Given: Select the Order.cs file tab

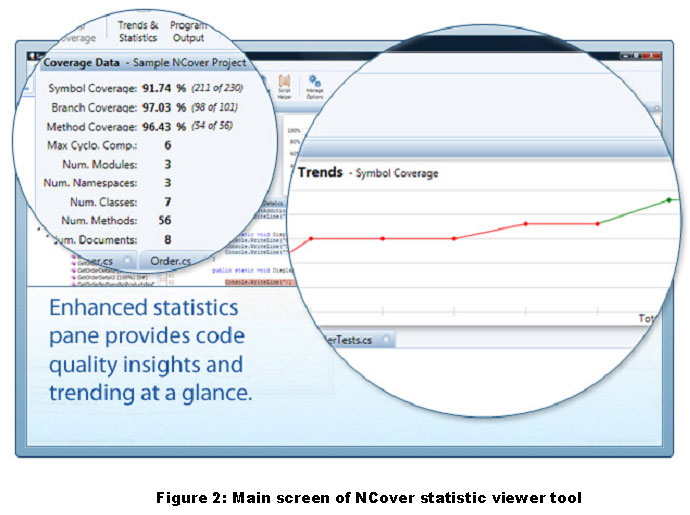Looking at the screenshot, I should [x=171, y=262].
